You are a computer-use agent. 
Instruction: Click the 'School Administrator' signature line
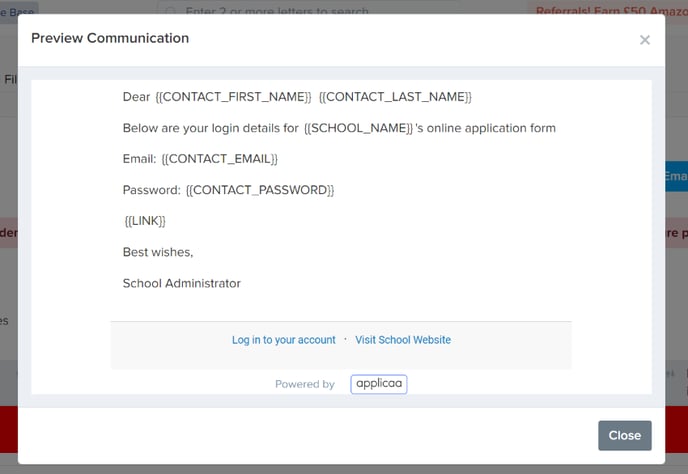pyautogui.click(x=182, y=284)
